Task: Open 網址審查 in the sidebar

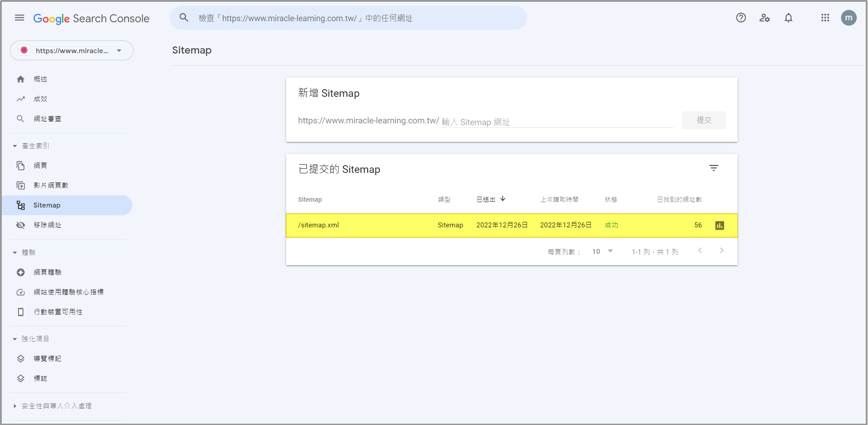Action: coord(47,119)
